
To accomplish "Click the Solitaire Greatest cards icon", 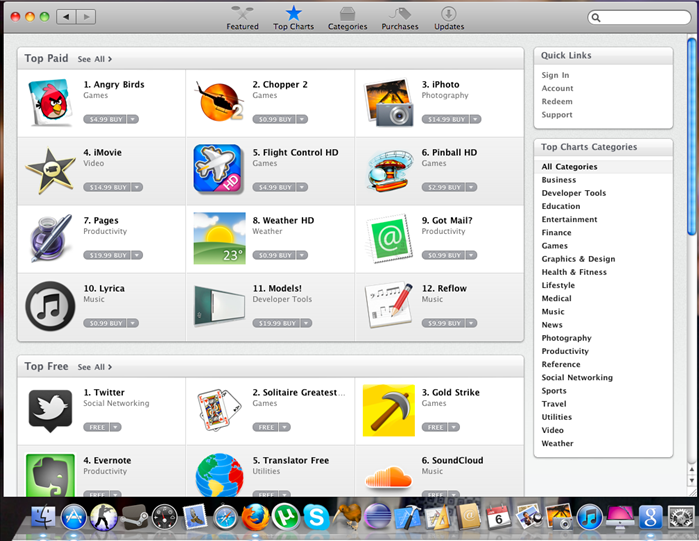I will pos(219,410).
